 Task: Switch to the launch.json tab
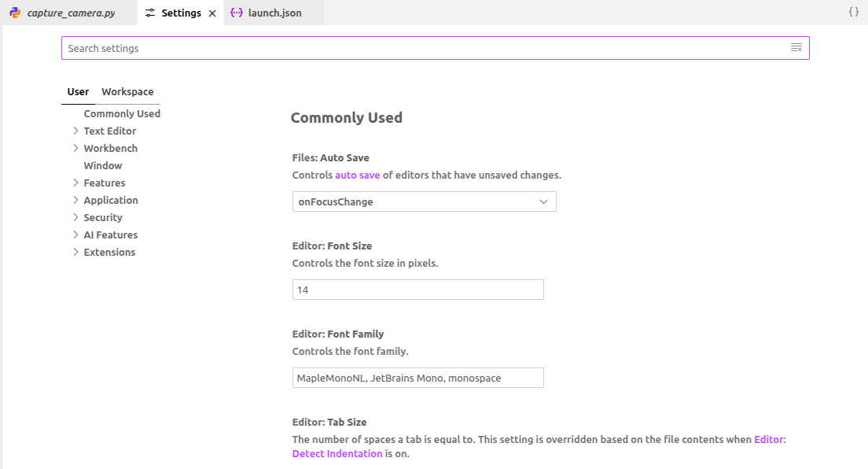[274, 13]
